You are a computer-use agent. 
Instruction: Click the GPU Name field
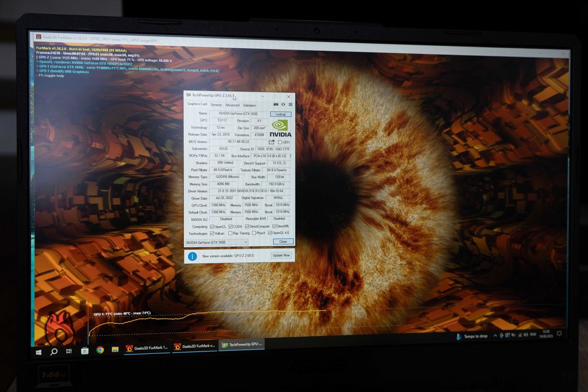(x=238, y=113)
